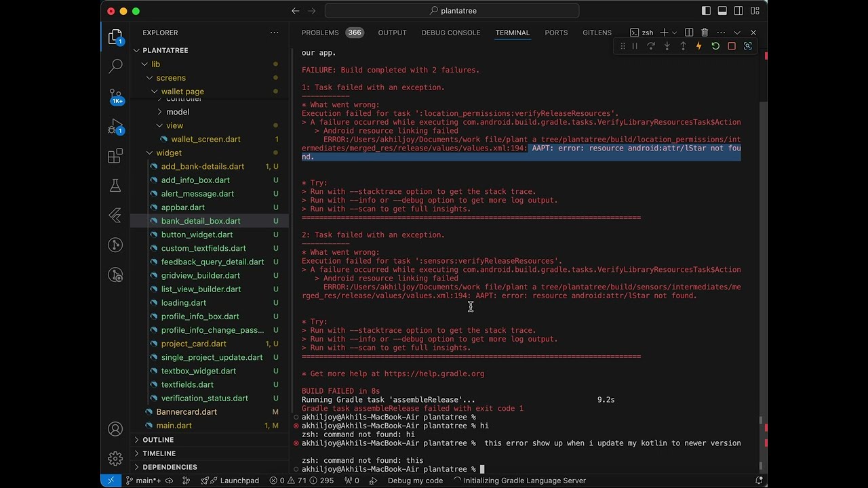Toggle bottom panel visibility

[x=722, y=11]
